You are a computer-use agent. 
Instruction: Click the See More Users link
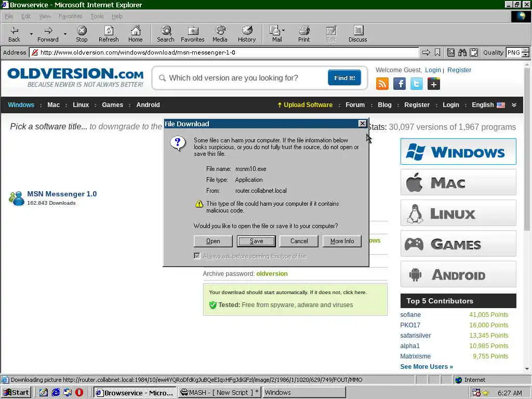pos(427,367)
